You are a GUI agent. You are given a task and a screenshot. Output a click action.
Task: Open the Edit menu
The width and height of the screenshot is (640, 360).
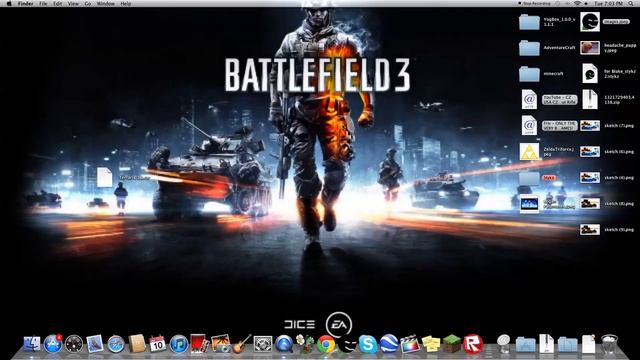click(x=58, y=3)
